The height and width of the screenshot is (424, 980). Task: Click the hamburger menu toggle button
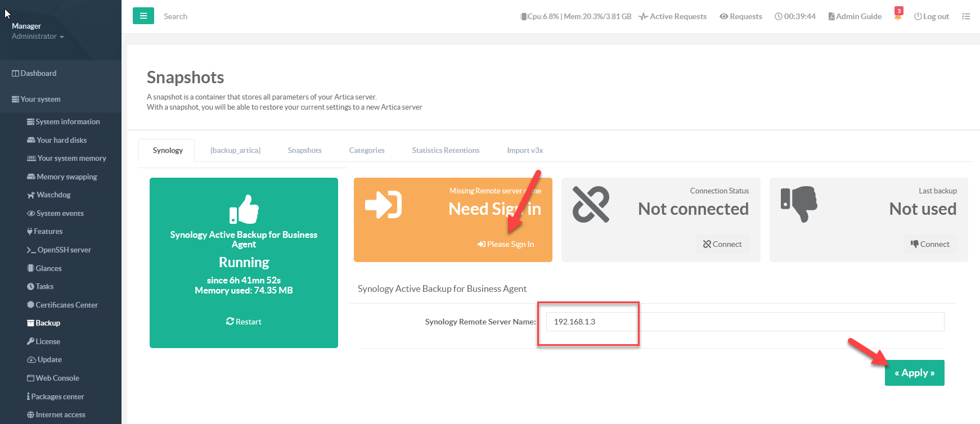143,16
